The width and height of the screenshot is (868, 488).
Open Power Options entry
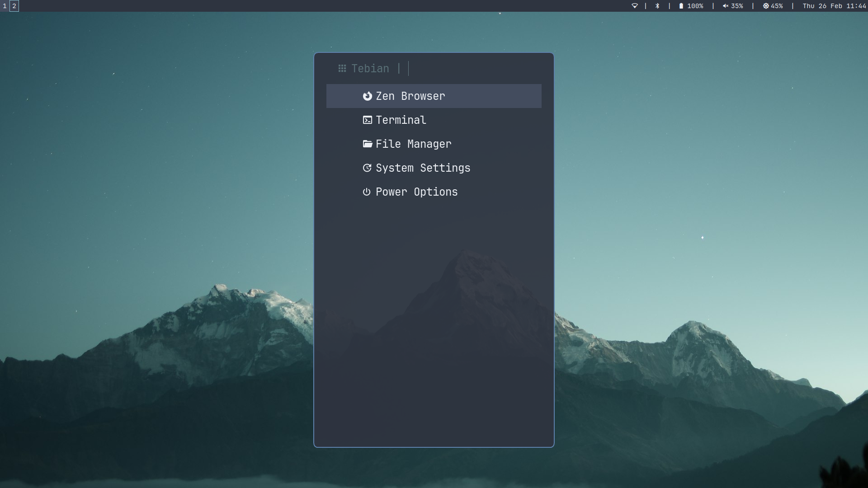pyautogui.click(x=416, y=192)
